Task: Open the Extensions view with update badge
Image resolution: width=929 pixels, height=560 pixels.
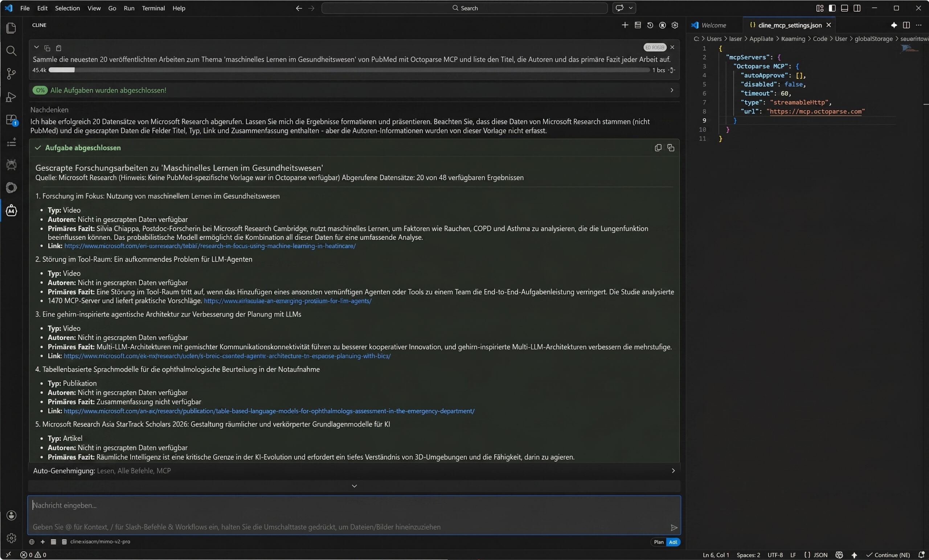Action: click(11, 120)
